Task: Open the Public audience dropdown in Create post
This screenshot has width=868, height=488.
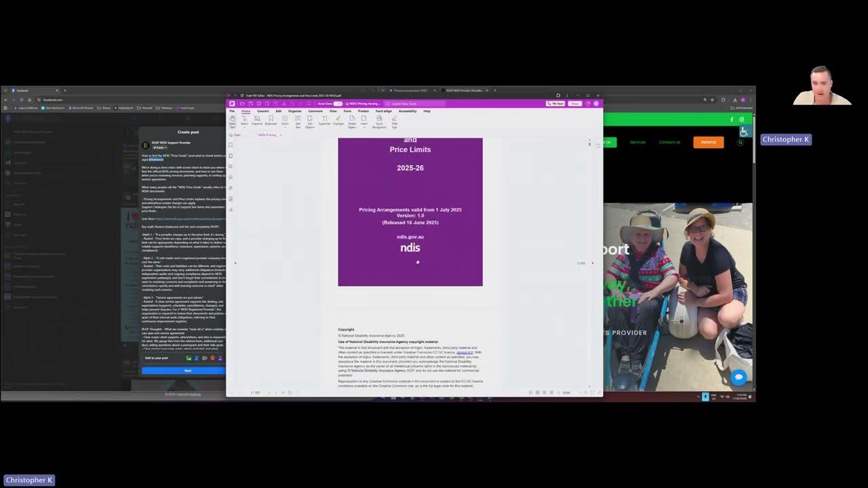Action: [x=160, y=147]
